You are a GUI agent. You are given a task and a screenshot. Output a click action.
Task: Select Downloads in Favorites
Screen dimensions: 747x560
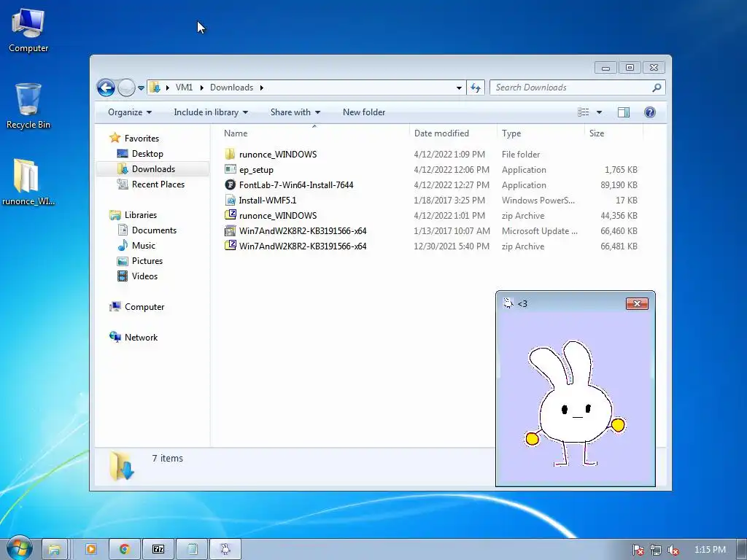point(153,169)
